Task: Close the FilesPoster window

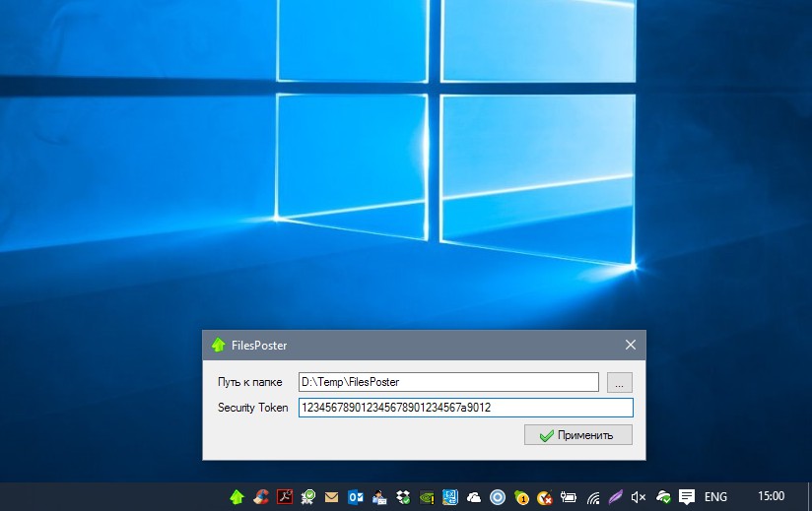Action: pyautogui.click(x=631, y=345)
